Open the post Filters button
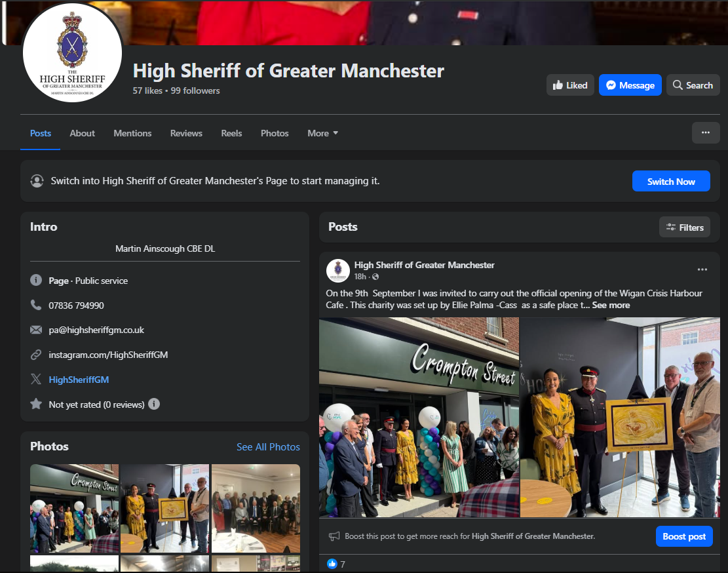 [684, 227]
